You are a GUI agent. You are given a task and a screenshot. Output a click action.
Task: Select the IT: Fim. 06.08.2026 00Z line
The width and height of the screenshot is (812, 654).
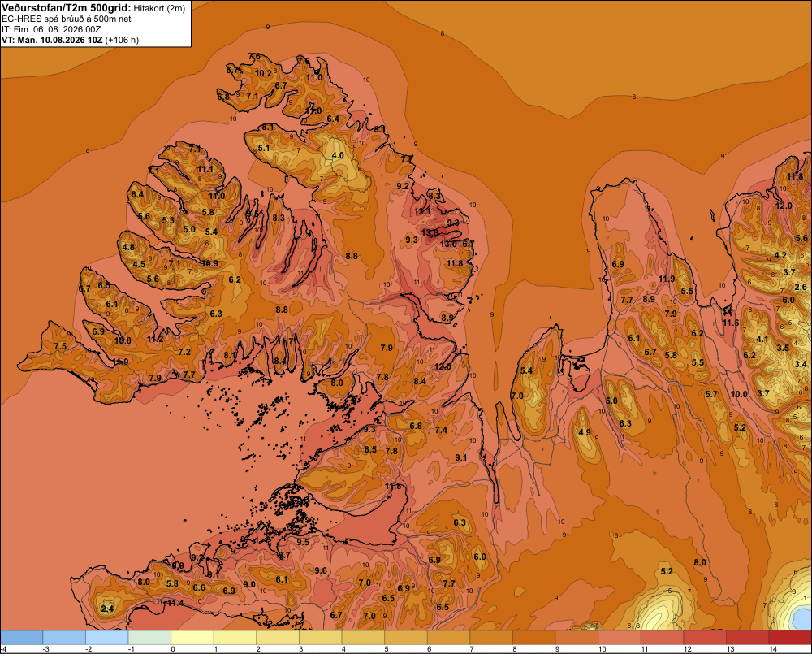click(51, 29)
